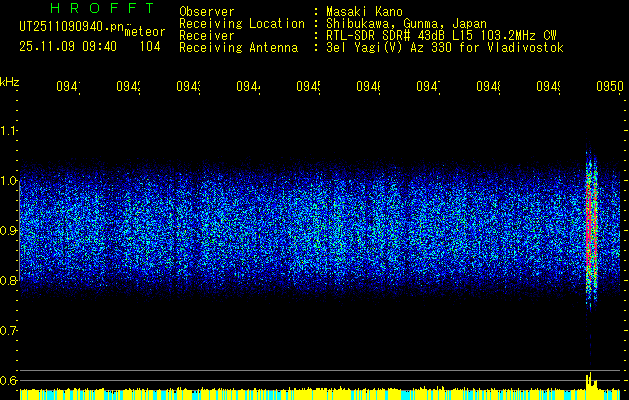Click the 0942 time axis marker
The height and width of the screenshot is (400, 629).
click(x=128, y=87)
